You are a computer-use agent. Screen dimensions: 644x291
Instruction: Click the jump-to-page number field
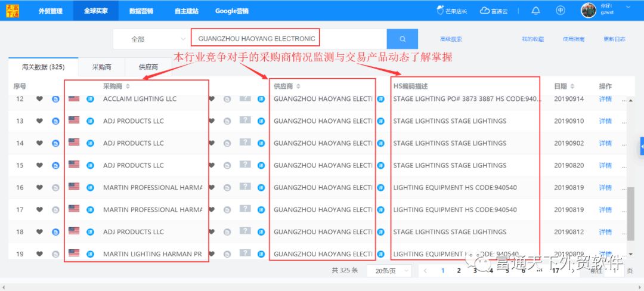(x=614, y=271)
